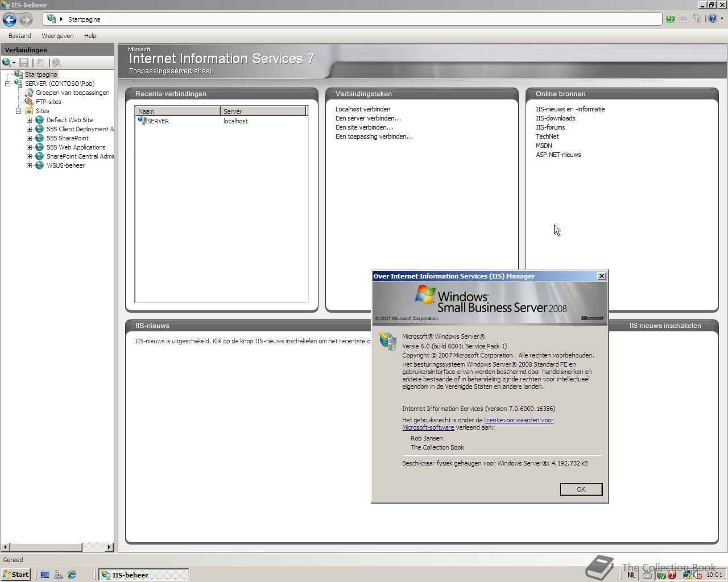Open TechNet online resource
Viewport: 728px width, 582px height.
click(547, 136)
